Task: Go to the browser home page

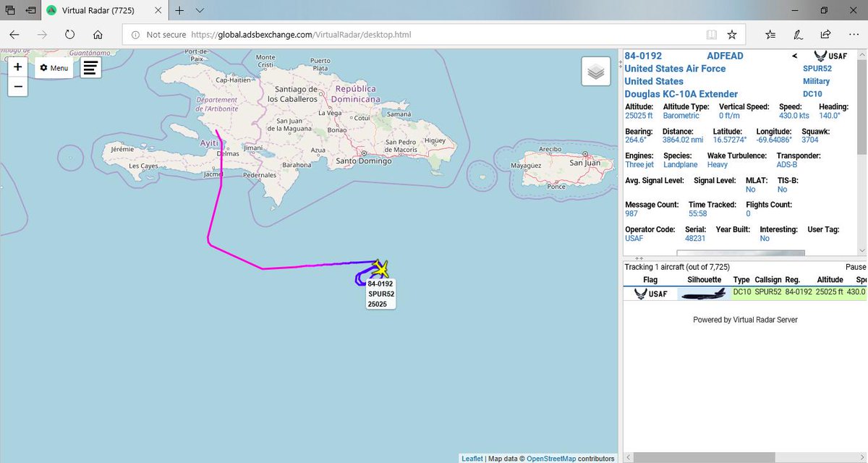Action: [98, 34]
